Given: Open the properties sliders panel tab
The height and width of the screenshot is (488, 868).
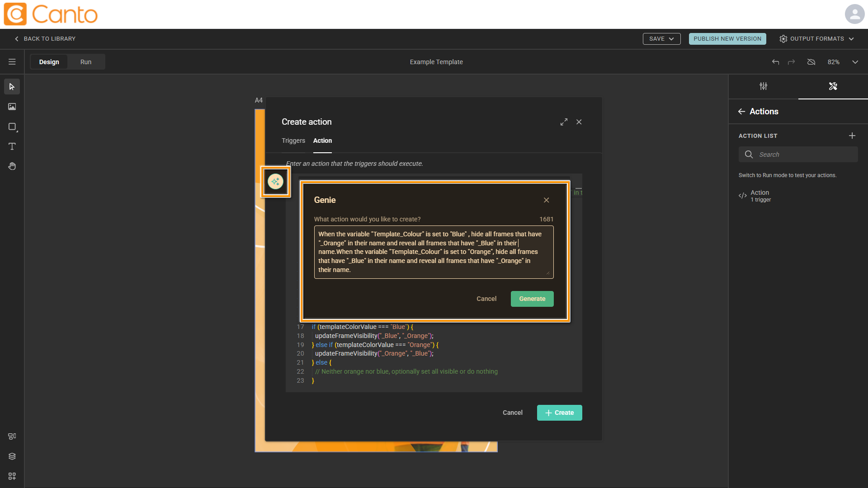Looking at the screenshot, I should pos(764,86).
